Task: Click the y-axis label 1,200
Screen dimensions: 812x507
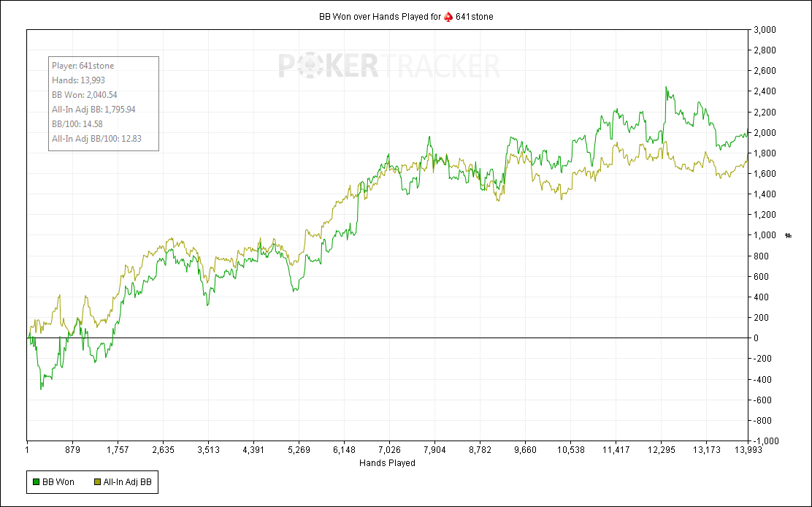Action: pos(765,215)
